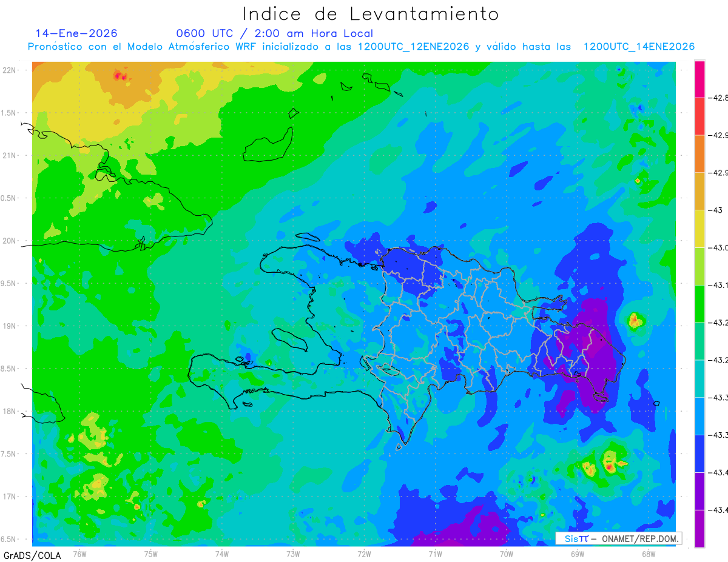Click the "68W" longitude label
Viewport: 728px width, 562px height.
[649, 554]
